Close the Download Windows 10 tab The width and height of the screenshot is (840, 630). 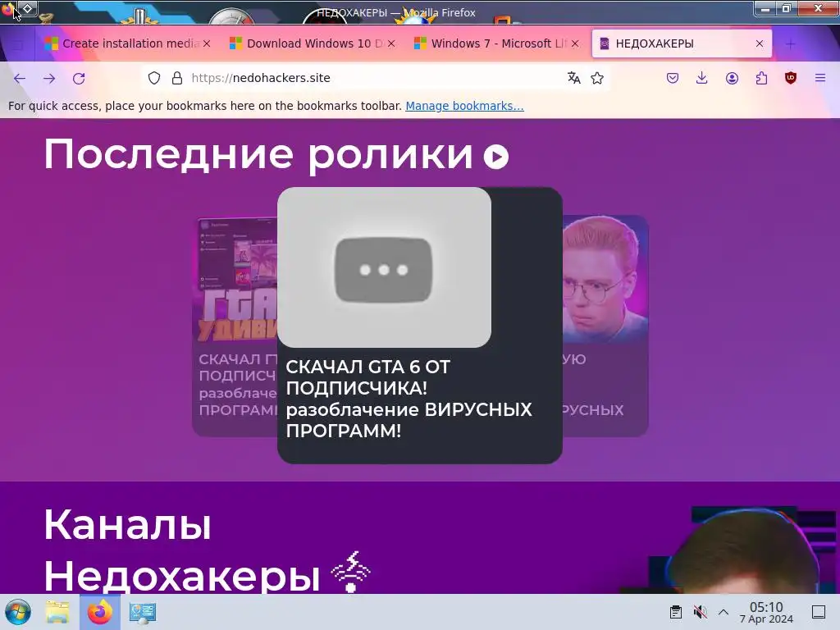391,43
